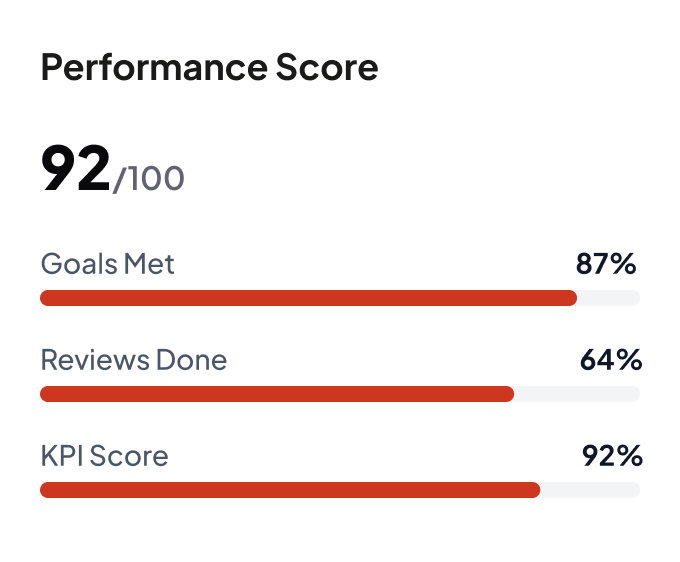Select the 87% value for Goals Met
Screen dimensions: 680x562
tap(606, 264)
